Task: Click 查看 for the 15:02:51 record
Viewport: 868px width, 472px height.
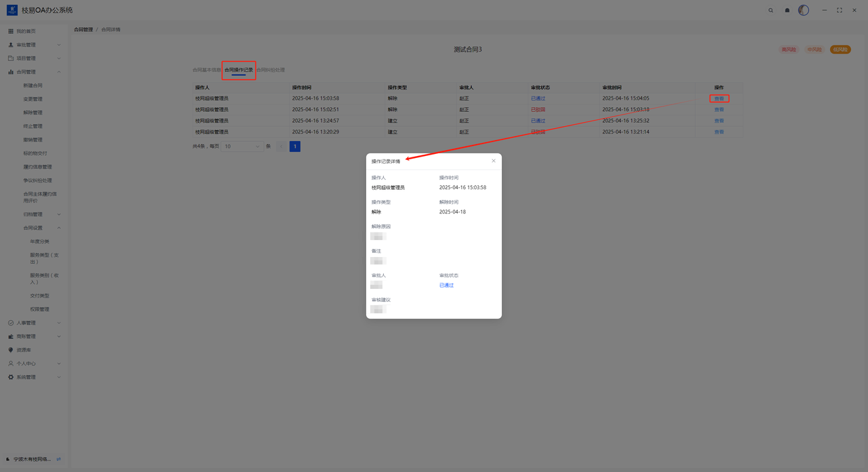Action: tap(719, 110)
